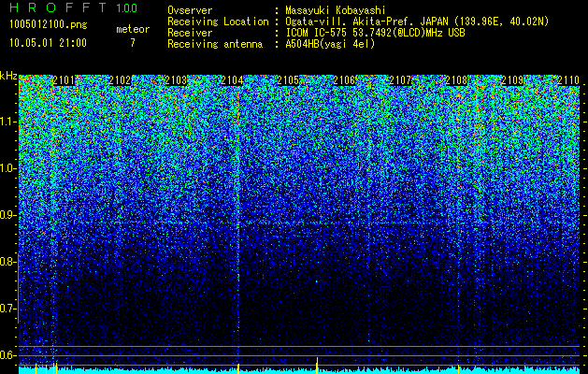This screenshot has height=374, width=588.
Task: Click the 0.7 kHz axis label
Action: pos(8,309)
